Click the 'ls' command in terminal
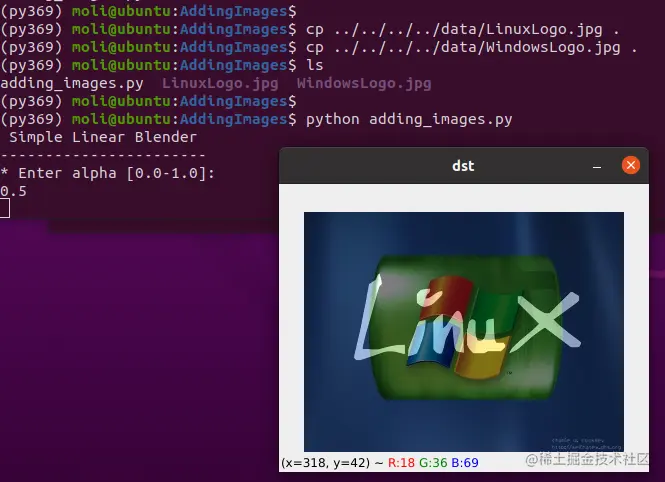Viewport: 665px width, 482px height. (315, 65)
